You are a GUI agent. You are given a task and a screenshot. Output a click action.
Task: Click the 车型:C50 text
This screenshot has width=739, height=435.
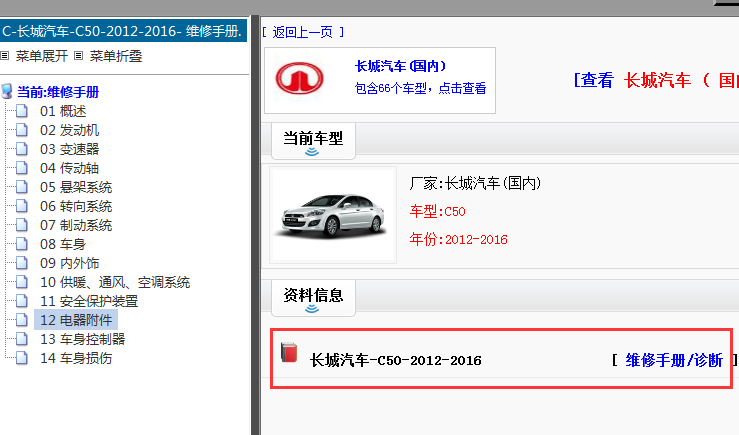(437, 211)
